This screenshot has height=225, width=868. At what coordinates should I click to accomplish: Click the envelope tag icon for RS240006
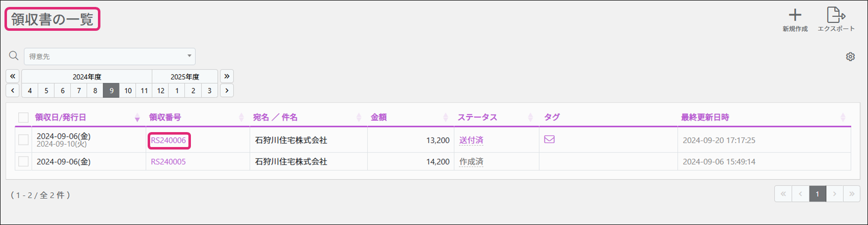tap(549, 140)
